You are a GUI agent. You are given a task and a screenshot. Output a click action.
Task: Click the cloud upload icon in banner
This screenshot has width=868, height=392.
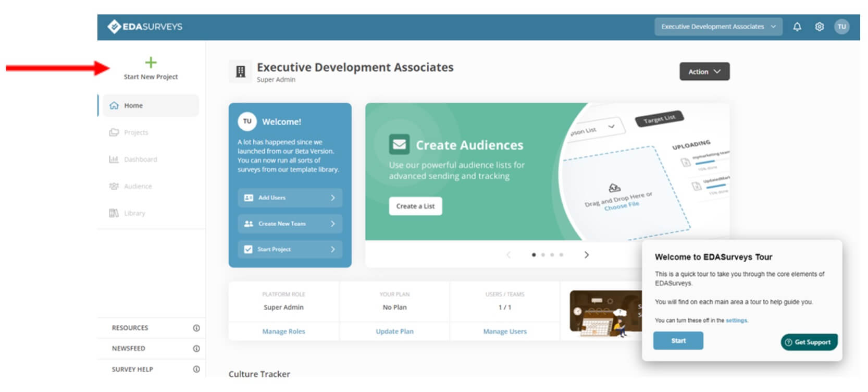[x=614, y=188]
